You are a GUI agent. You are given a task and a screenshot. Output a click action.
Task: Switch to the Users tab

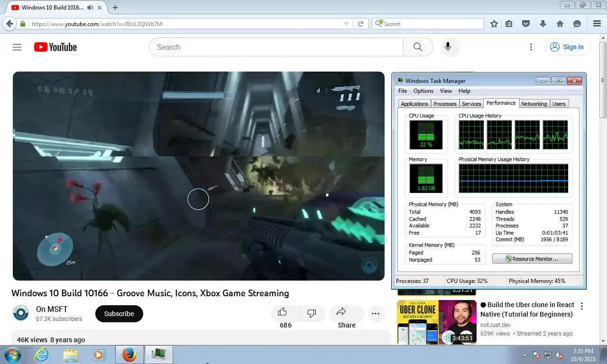(559, 104)
